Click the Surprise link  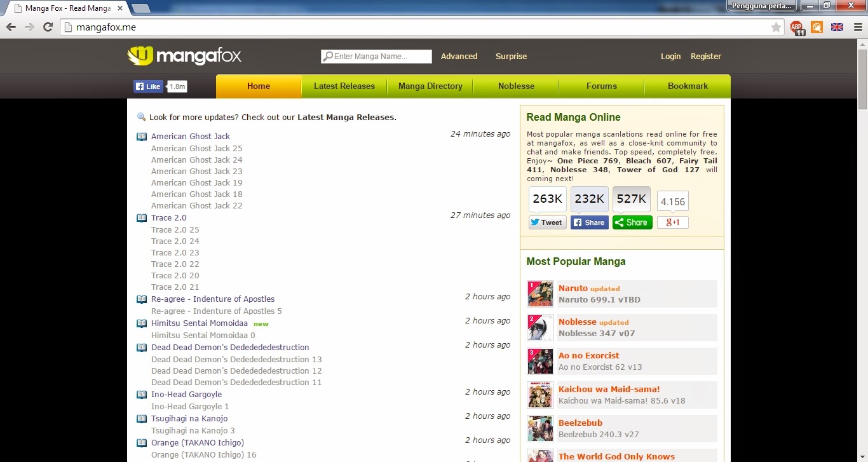point(512,57)
